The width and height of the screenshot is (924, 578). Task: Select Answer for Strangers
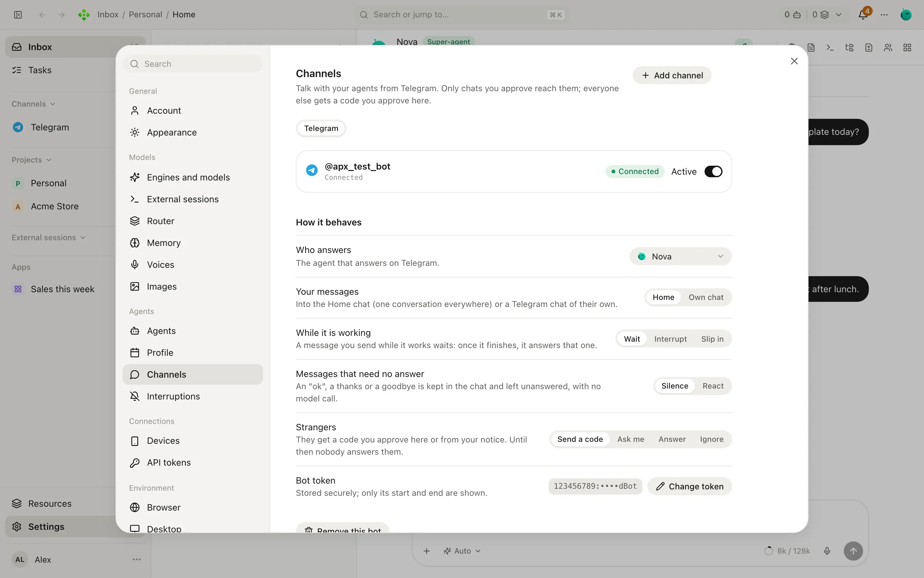pos(672,439)
